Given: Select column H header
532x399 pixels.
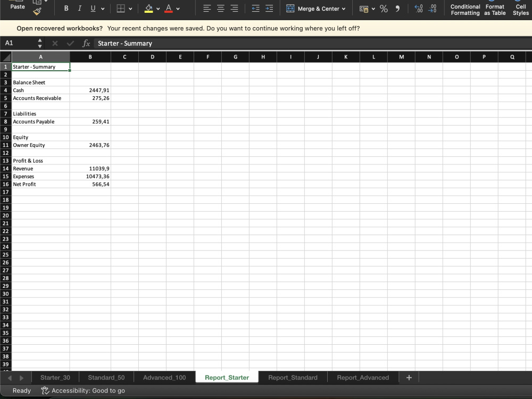Looking at the screenshot, I should point(263,57).
